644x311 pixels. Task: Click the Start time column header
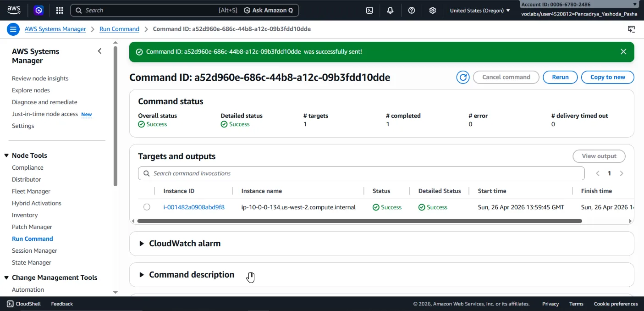[492, 191]
